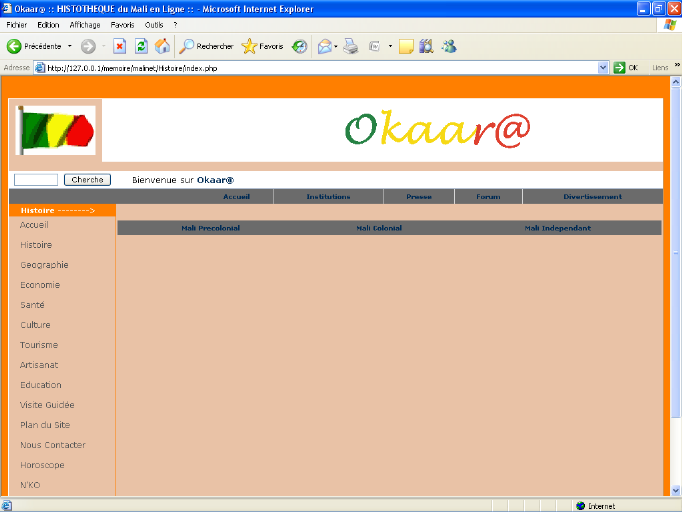
Task: Click the vertical scrollbar up arrow
Action: coord(675,81)
